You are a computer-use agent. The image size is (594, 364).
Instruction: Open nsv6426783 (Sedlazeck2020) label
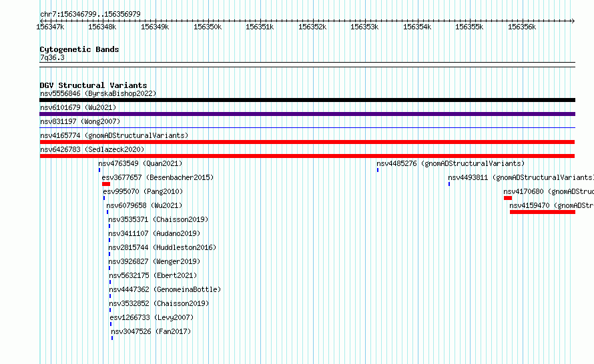pyautogui.click(x=92, y=149)
